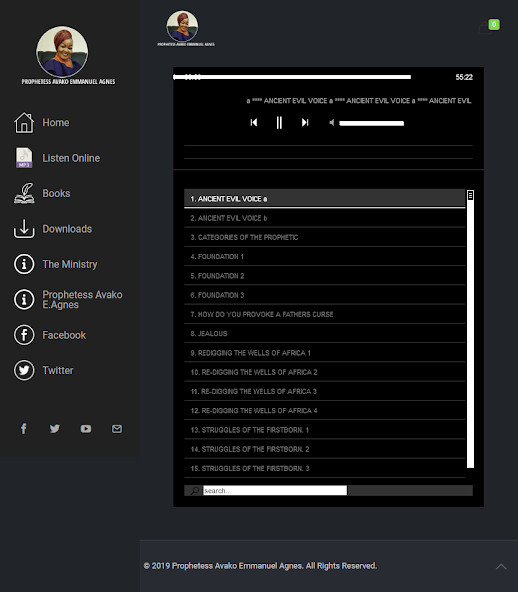This screenshot has height=592, width=518.
Task: Click the Downloads arrow icon
Action: coord(24,229)
